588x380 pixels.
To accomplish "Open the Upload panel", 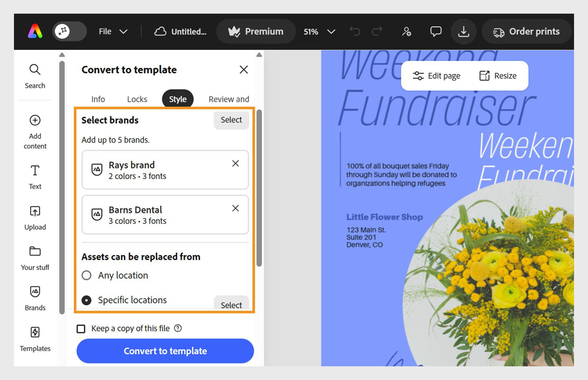I will [x=35, y=211].
